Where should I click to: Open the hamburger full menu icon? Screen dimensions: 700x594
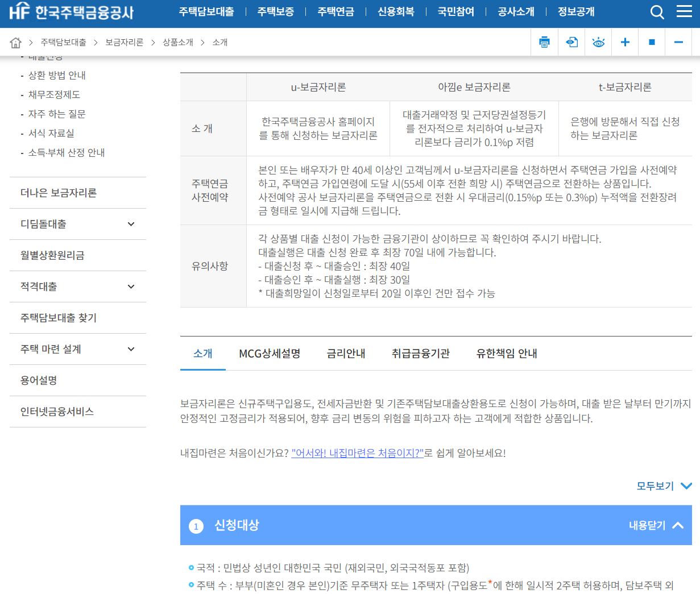[x=684, y=11]
